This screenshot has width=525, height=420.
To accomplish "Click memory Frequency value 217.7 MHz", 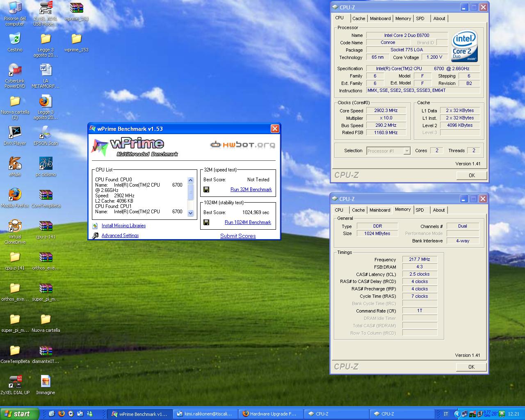I will click(420, 259).
